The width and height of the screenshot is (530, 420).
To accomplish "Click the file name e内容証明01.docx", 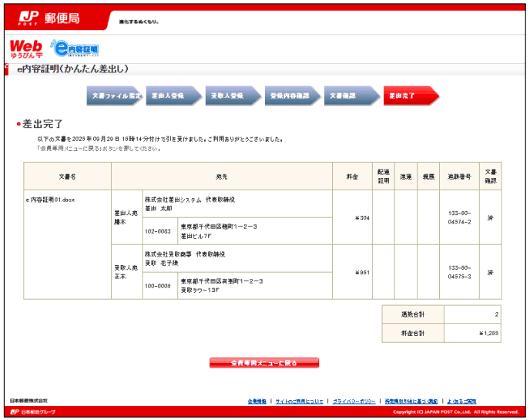I will (50, 200).
